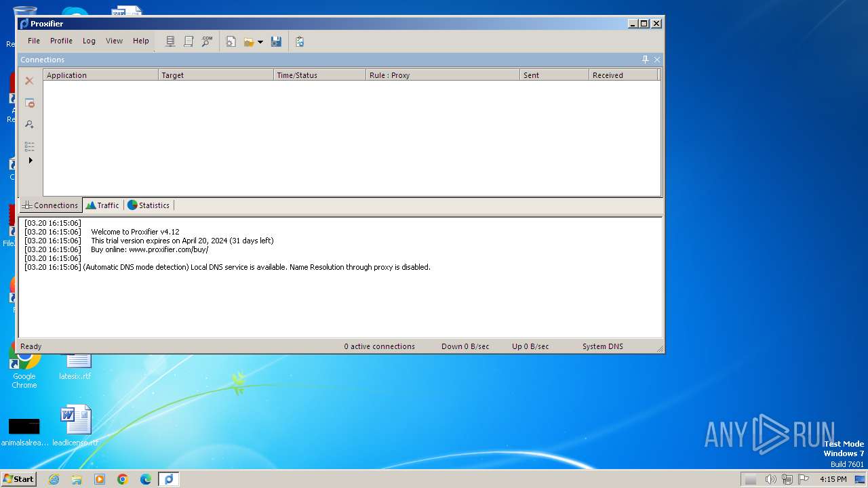Launch Internet Explorer from taskbar
This screenshot has height=488, width=868.
click(x=54, y=479)
